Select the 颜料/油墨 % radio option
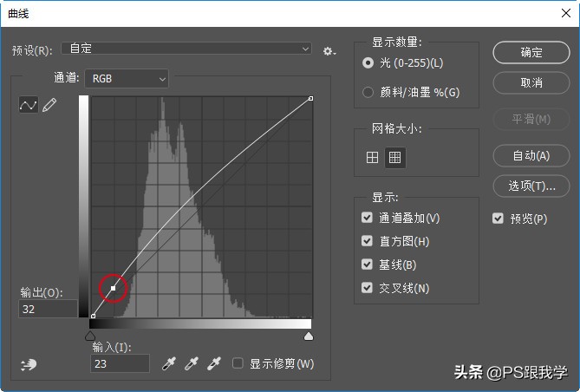Viewport: 580px width, 392px height. (x=368, y=92)
